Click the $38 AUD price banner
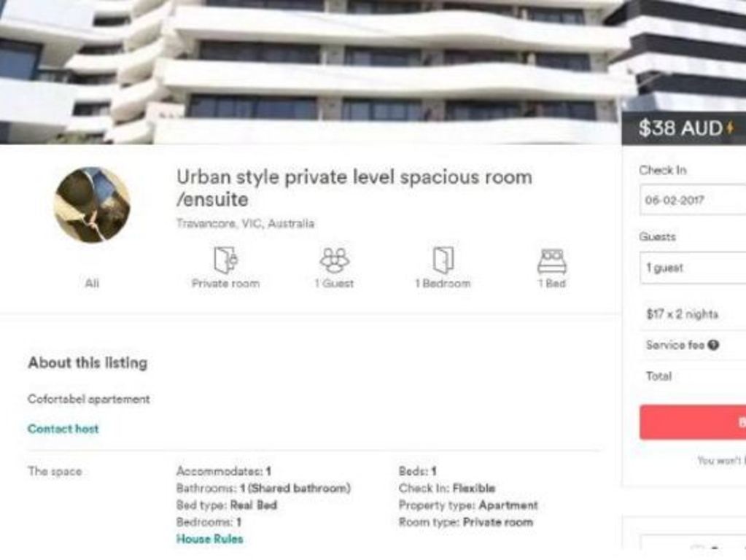This screenshot has height=560, width=746. tap(684, 128)
